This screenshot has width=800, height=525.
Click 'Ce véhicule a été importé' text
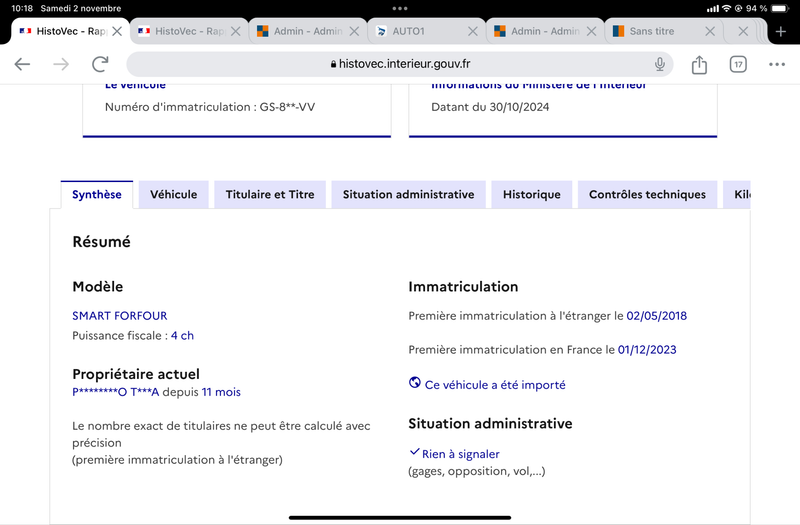coord(495,385)
